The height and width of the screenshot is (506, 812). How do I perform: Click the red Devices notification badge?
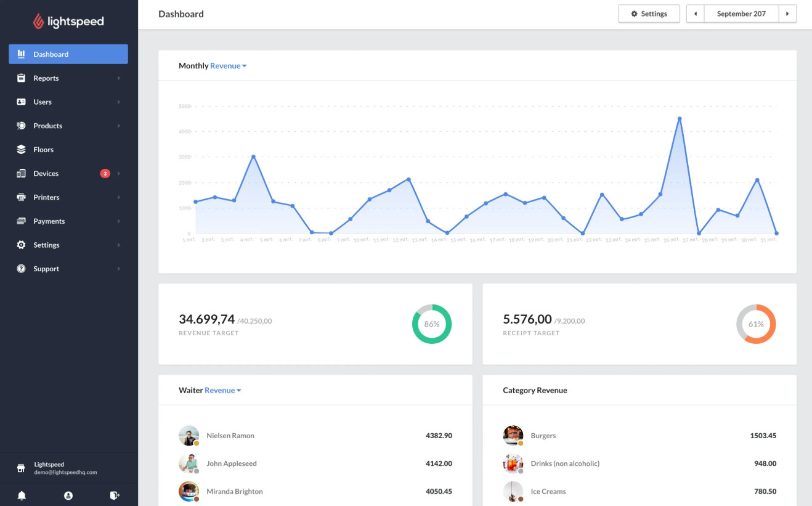[x=105, y=174]
